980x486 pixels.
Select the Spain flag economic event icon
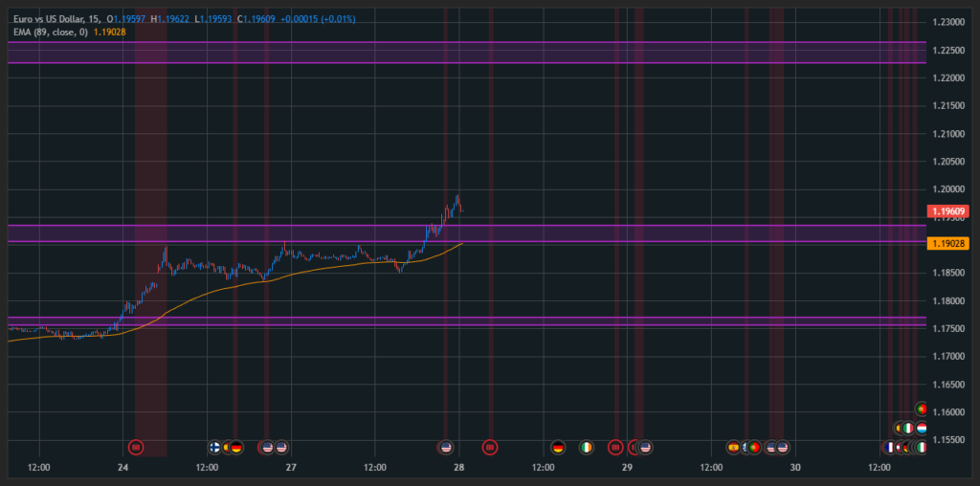pos(734,447)
